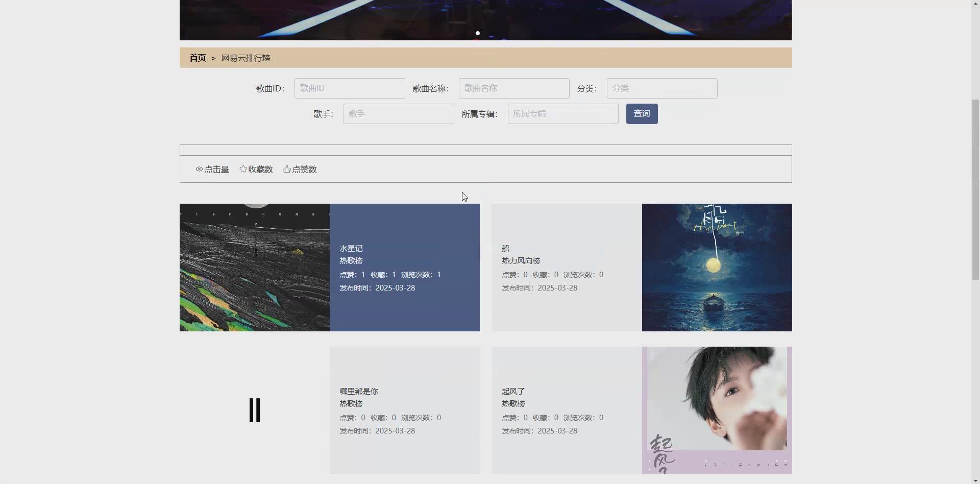Open 起风了 album cover thumbnail
980x484 pixels.
717,410
